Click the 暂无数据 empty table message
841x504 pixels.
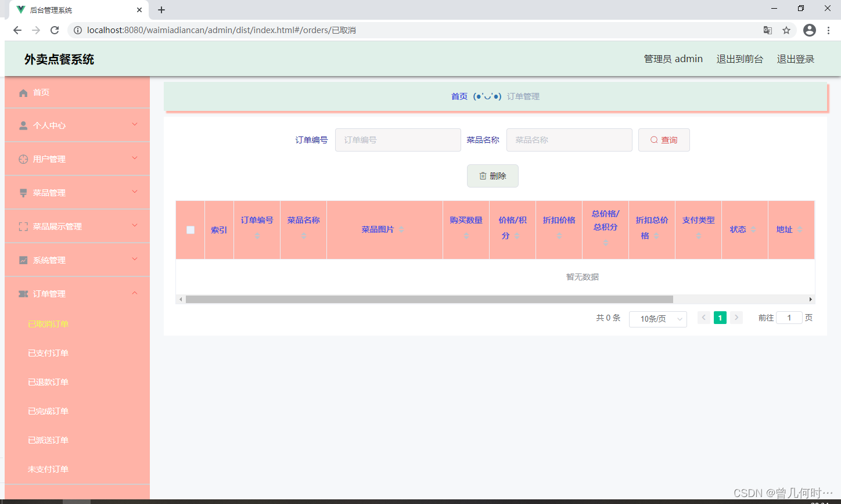click(583, 277)
